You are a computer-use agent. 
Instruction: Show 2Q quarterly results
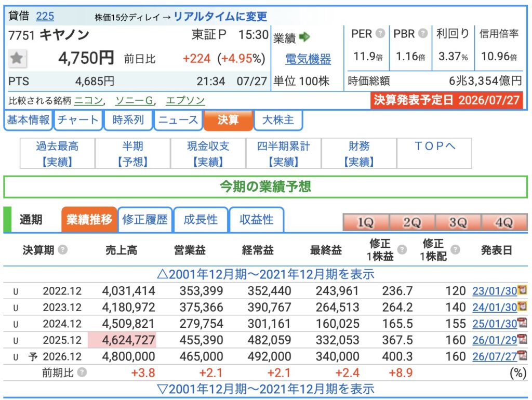pos(412,222)
